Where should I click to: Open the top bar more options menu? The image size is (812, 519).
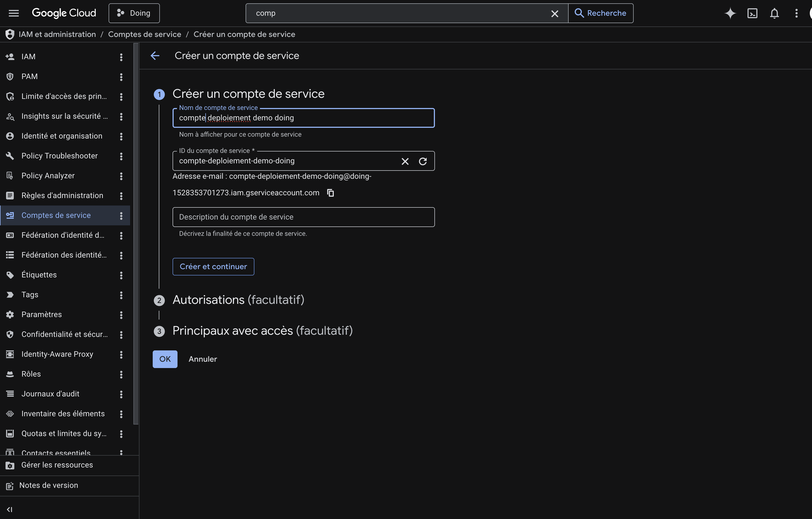click(x=797, y=13)
